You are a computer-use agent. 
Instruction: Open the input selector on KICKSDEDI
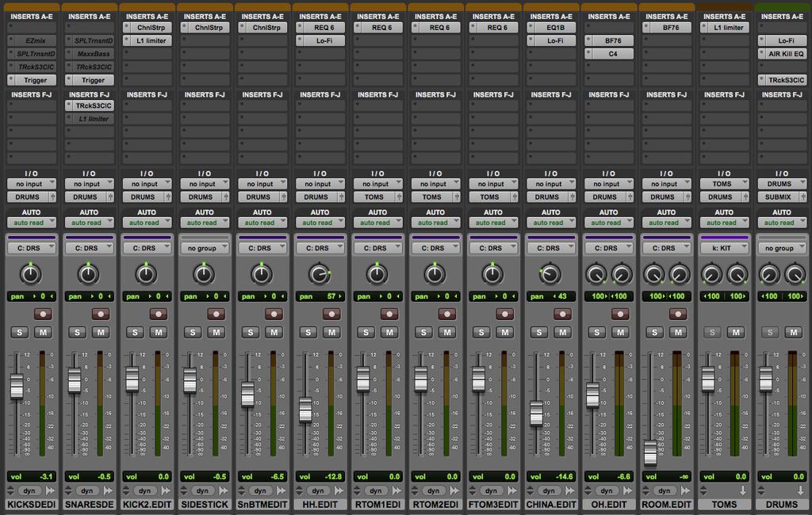[32, 184]
